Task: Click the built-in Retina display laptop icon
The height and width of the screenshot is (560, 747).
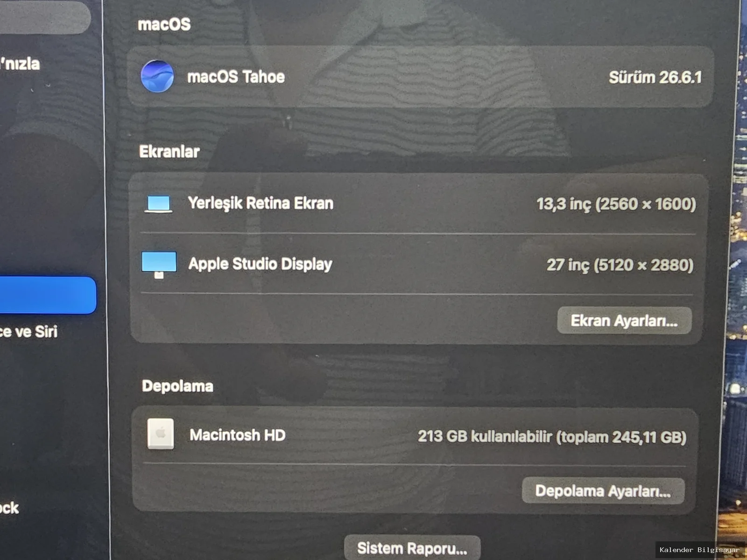Action: (158, 204)
